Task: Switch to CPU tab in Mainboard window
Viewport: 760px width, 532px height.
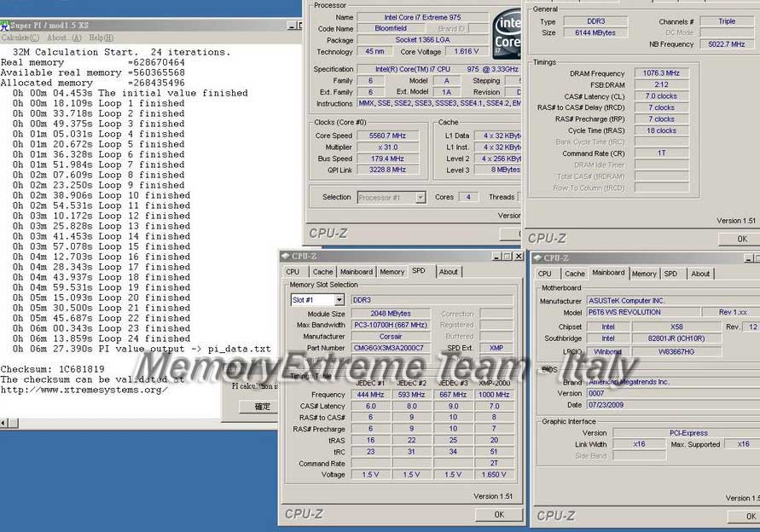Action: click(x=545, y=274)
